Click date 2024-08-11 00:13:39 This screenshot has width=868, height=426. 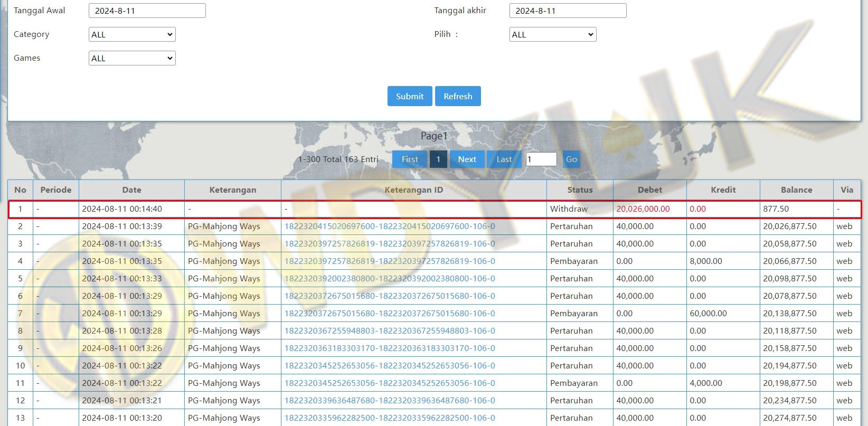click(122, 226)
